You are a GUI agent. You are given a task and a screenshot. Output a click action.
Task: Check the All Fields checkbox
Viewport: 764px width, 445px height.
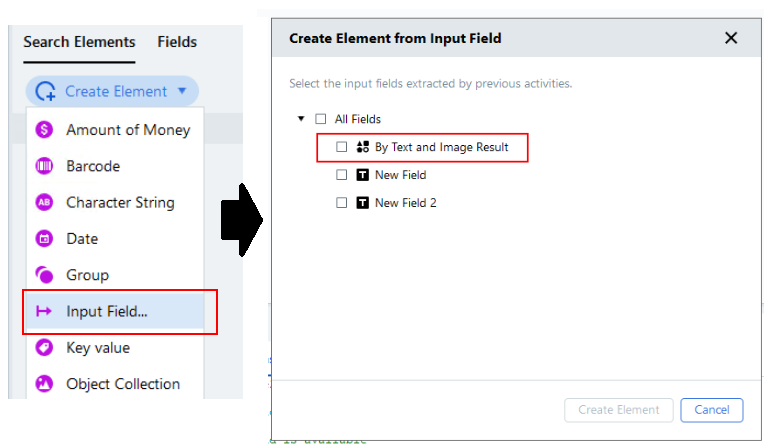point(321,119)
